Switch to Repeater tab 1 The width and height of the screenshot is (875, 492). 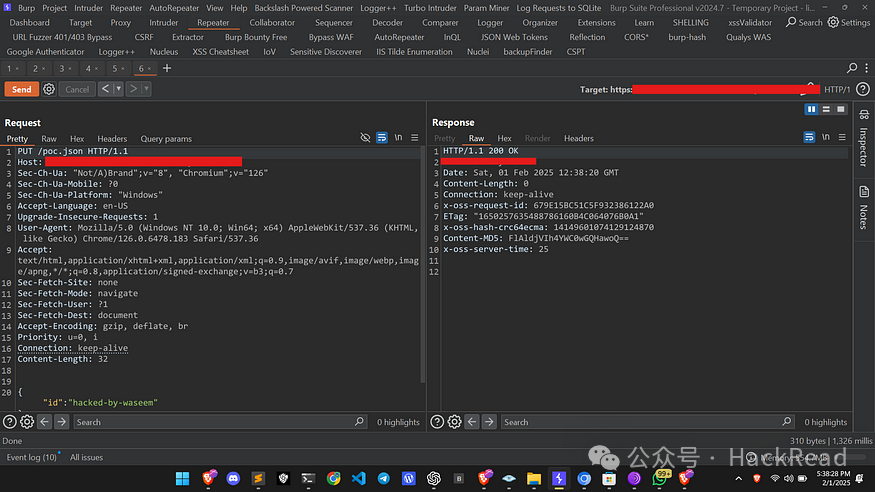point(9,69)
